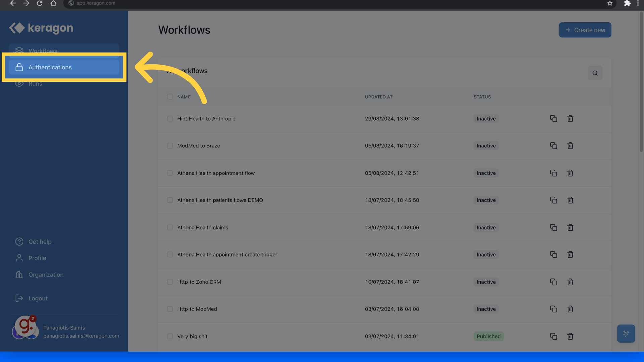Open Organization settings

tap(39, 275)
